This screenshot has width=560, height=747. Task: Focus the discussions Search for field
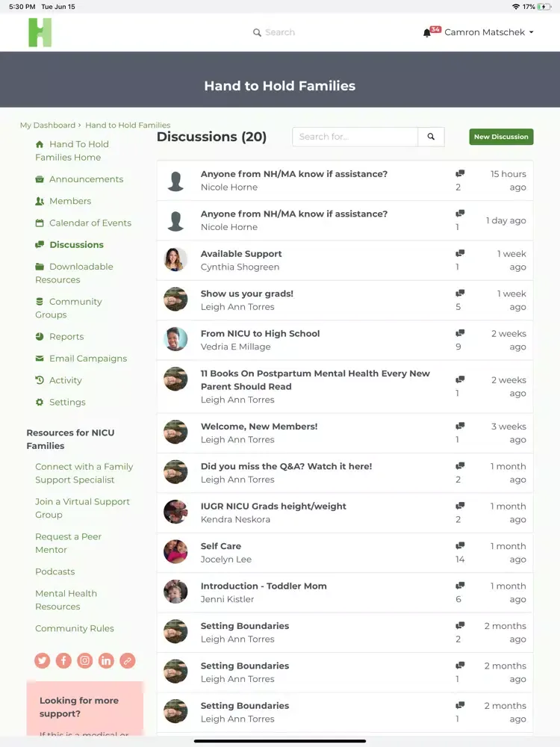click(355, 137)
